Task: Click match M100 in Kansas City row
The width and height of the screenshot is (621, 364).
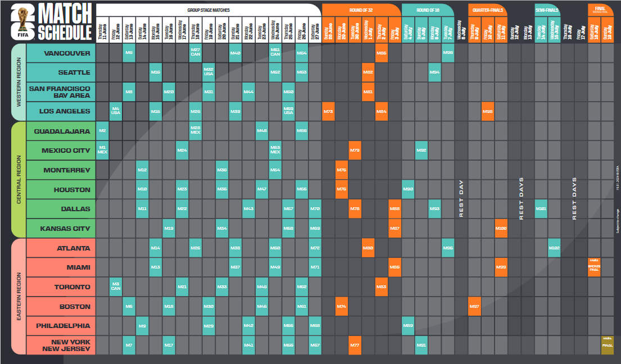Action: 501,229
